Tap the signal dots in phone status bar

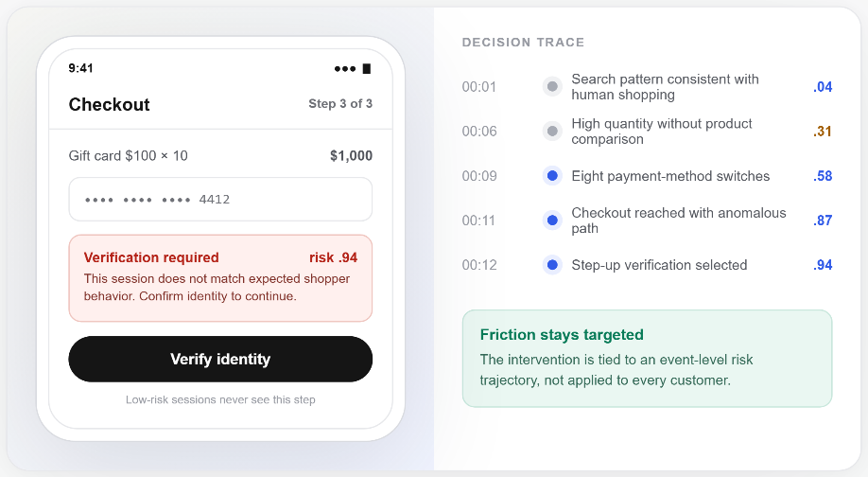tap(345, 69)
